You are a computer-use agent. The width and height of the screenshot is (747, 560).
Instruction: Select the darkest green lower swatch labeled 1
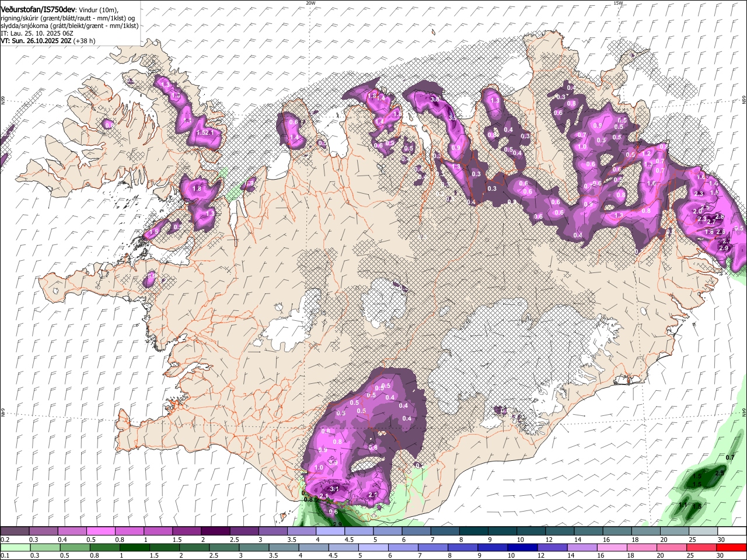coord(134,547)
